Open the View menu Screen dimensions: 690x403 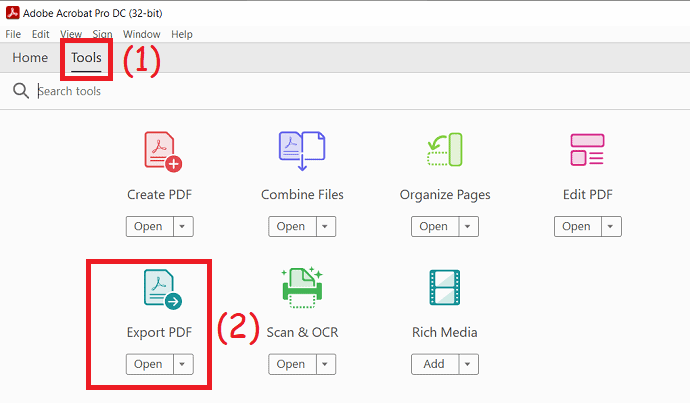(71, 34)
